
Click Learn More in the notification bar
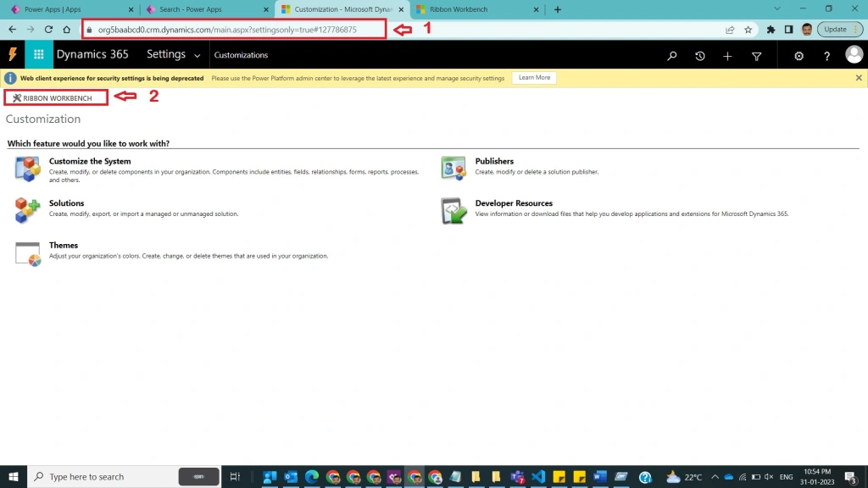(x=534, y=77)
